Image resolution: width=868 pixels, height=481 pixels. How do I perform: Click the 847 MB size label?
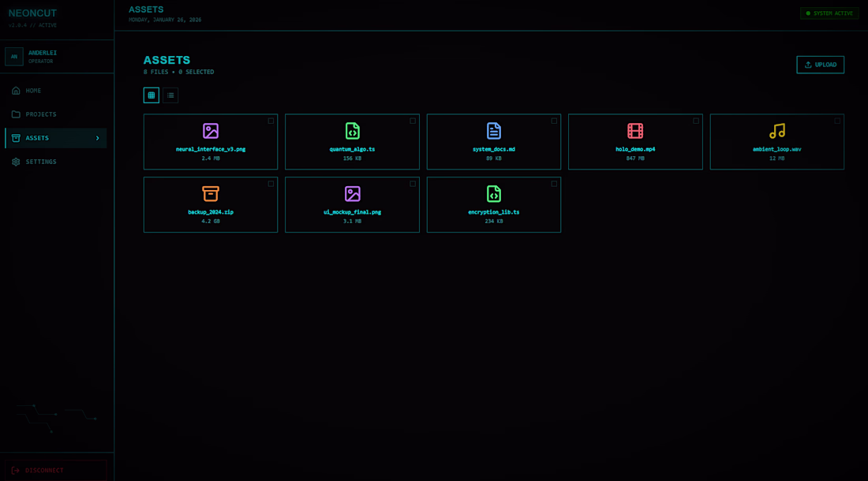[635, 158]
